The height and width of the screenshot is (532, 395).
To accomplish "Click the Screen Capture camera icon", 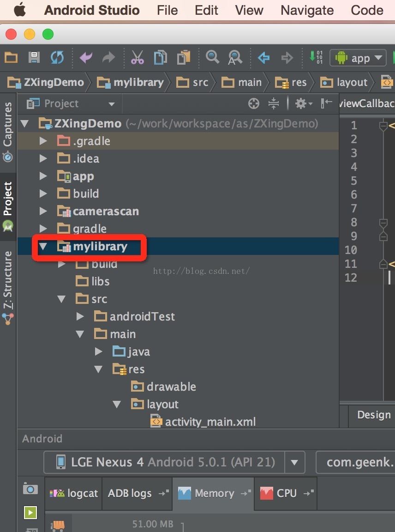I will tap(30, 489).
